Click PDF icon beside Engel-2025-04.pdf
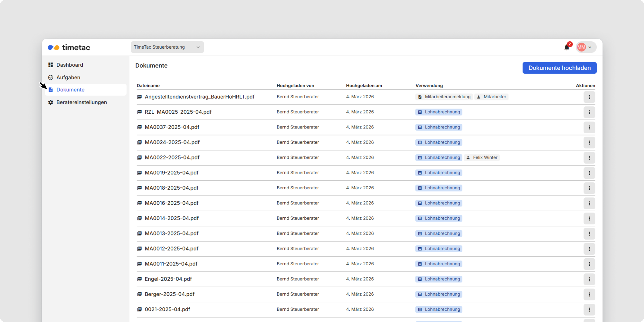Image resolution: width=644 pixels, height=322 pixels. click(139, 279)
